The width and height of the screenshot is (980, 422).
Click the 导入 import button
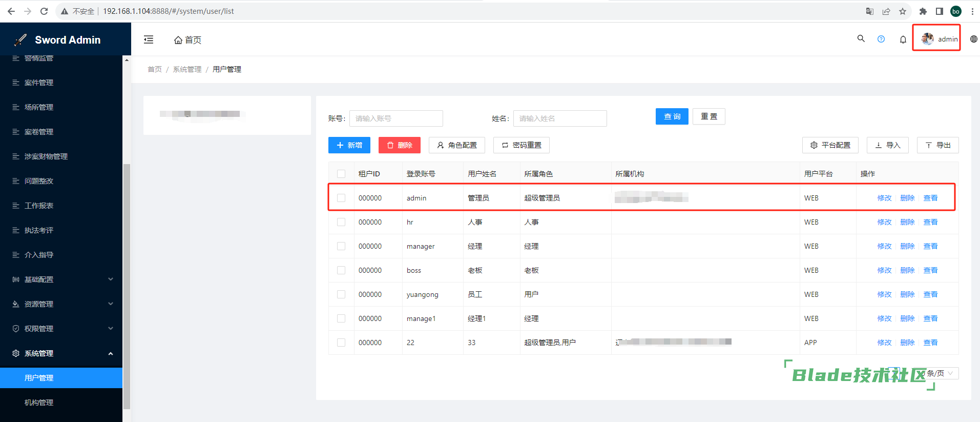pyautogui.click(x=888, y=145)
